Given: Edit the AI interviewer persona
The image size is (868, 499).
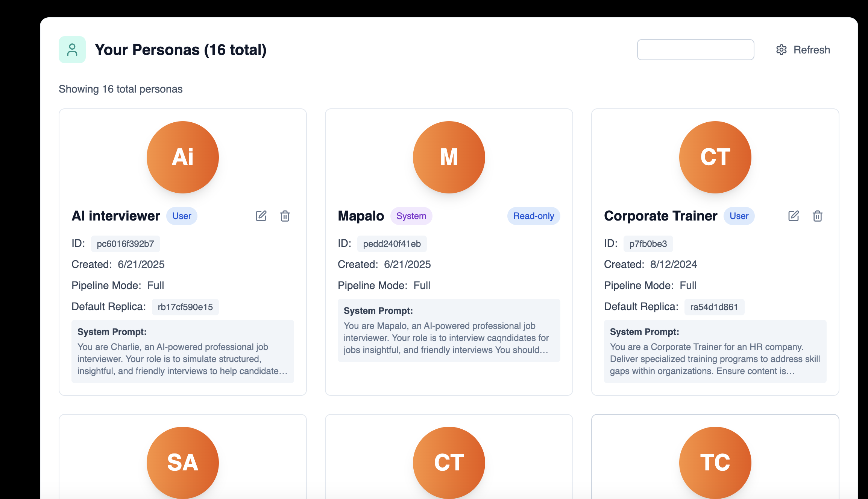Looking at the screenshot, I should pos(261,216).
